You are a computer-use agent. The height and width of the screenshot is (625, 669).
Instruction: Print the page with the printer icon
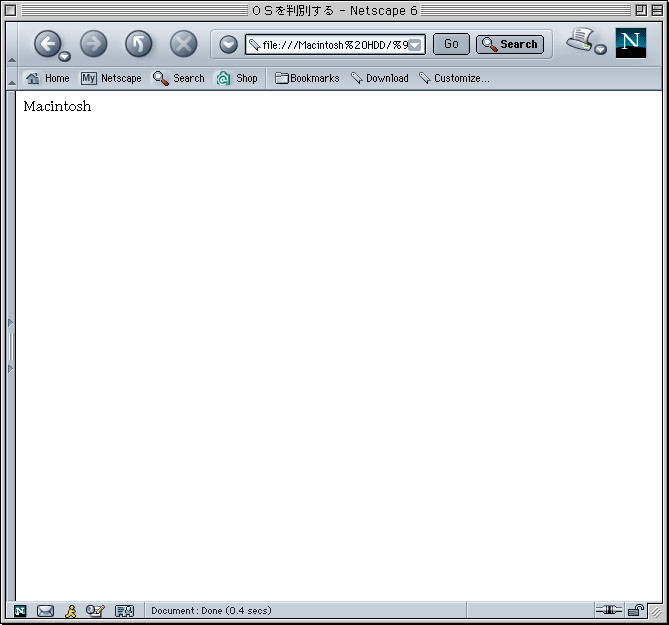point(579,40)
